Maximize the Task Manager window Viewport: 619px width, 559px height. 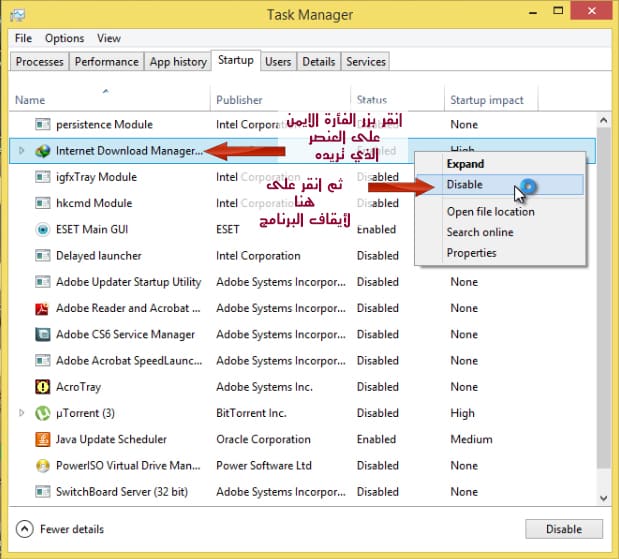click(x=558, y=11)
